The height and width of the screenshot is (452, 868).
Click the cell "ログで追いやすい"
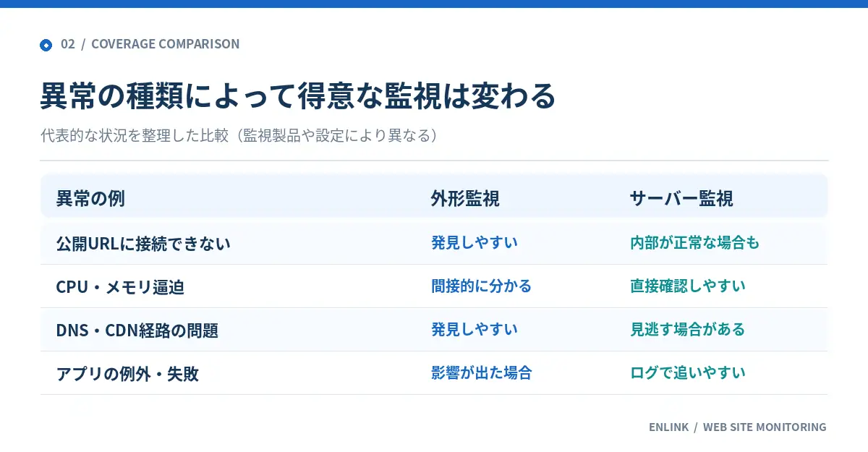688,372
